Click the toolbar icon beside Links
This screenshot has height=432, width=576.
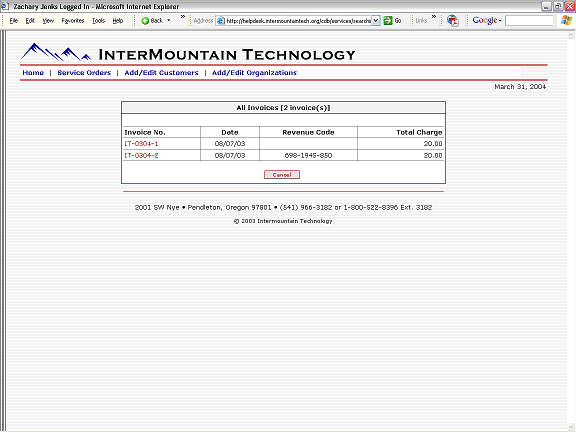click(453, 21)
